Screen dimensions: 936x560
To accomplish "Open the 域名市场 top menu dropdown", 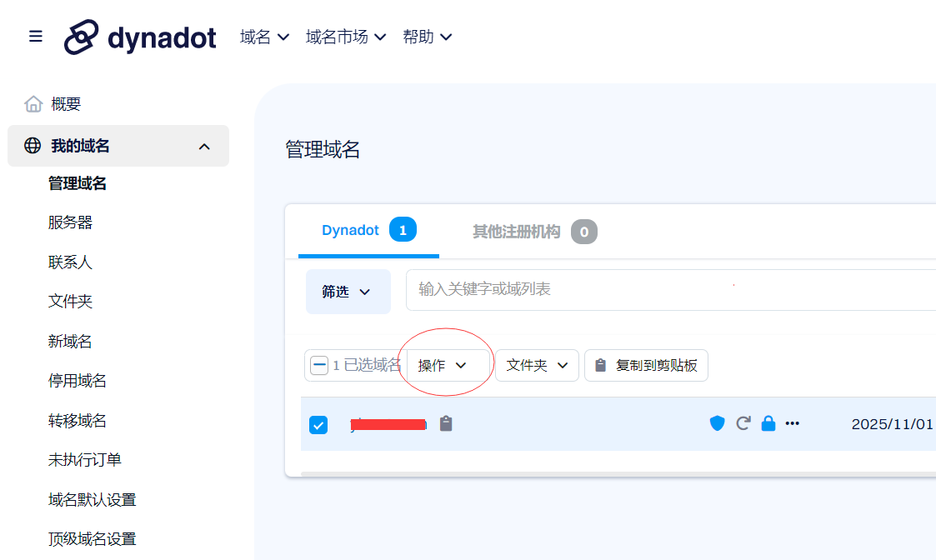I will [346, 37].
